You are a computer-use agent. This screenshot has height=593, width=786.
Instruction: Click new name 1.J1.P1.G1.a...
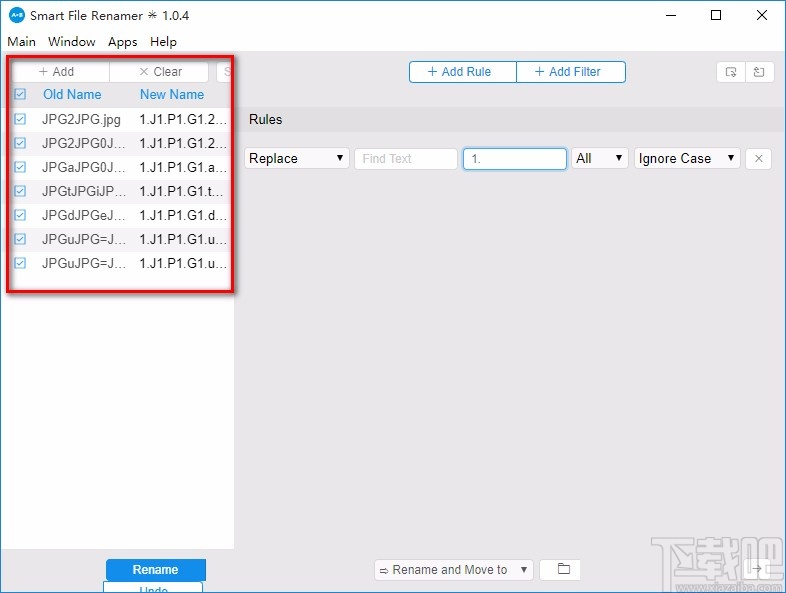point(183,167)
